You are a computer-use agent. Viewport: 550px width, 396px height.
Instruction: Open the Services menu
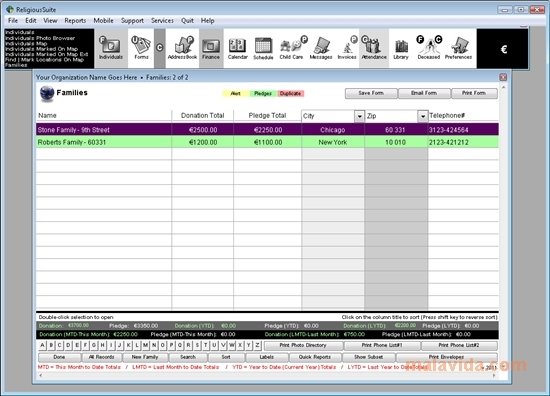[x=162, y=21]
